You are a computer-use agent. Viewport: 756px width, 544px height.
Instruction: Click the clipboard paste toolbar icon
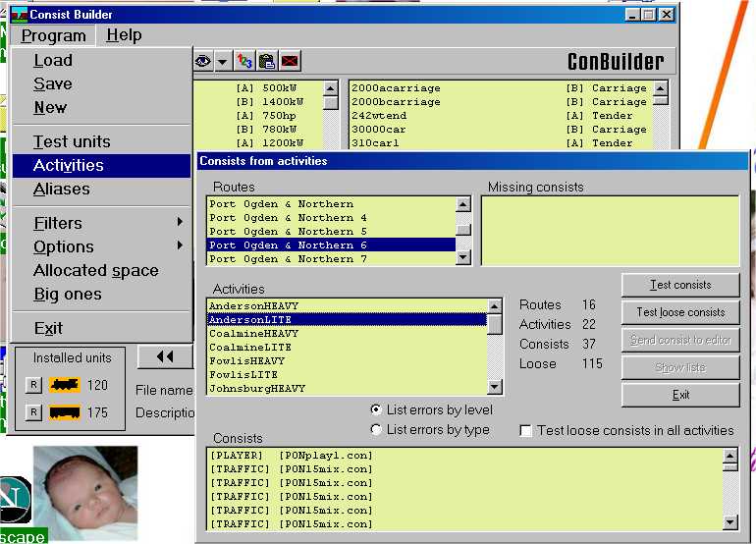267,61
